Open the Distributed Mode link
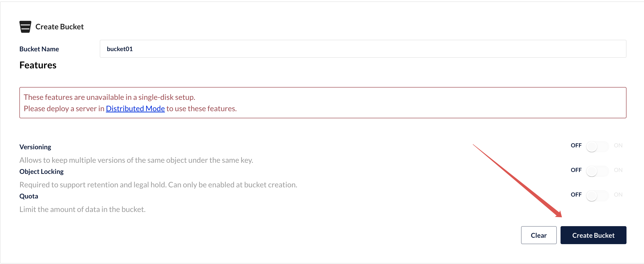This screenshot has width=644, height=264. 135,108
